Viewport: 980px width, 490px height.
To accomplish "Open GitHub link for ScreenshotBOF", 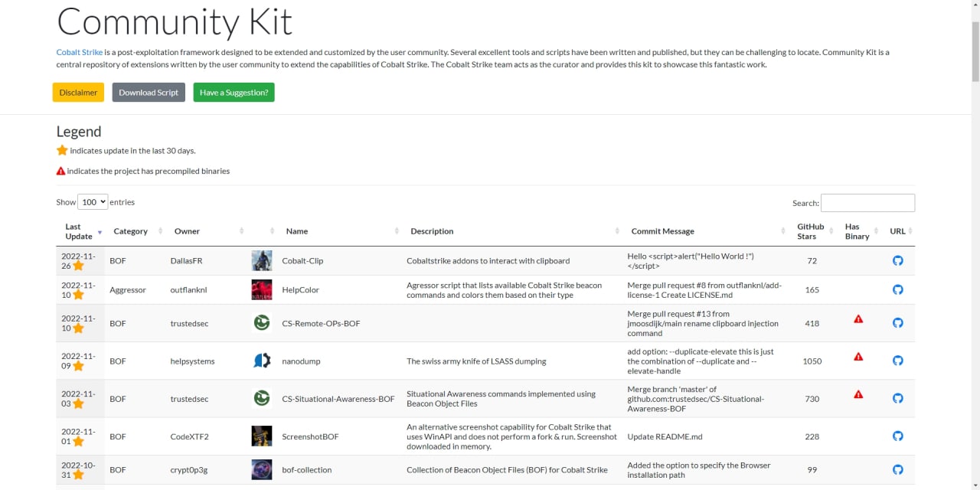I will [897, 436].
